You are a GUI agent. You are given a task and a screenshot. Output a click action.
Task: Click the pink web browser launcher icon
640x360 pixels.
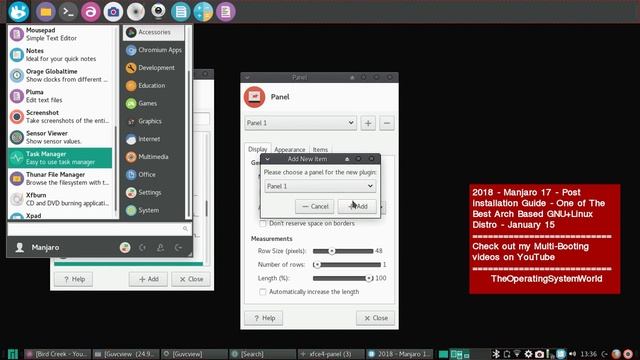(91, 12)
